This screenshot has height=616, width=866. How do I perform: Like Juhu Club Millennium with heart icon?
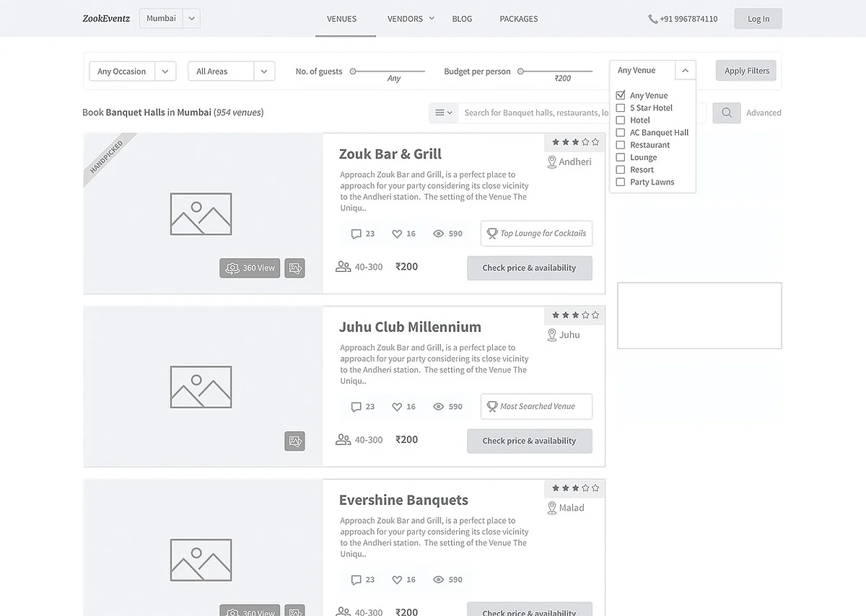click(x=397, y=407)
